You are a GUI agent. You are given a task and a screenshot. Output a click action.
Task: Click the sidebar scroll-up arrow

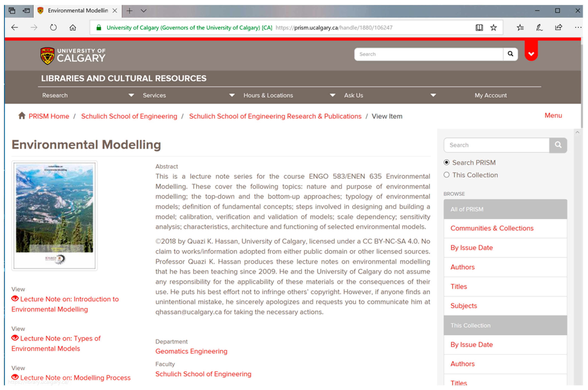[x=577, y=132]
